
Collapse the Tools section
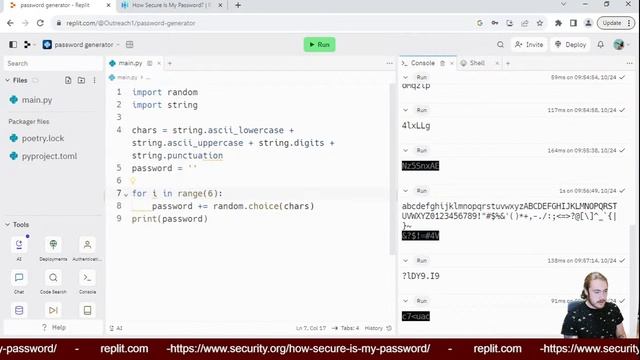coord(7,224)
